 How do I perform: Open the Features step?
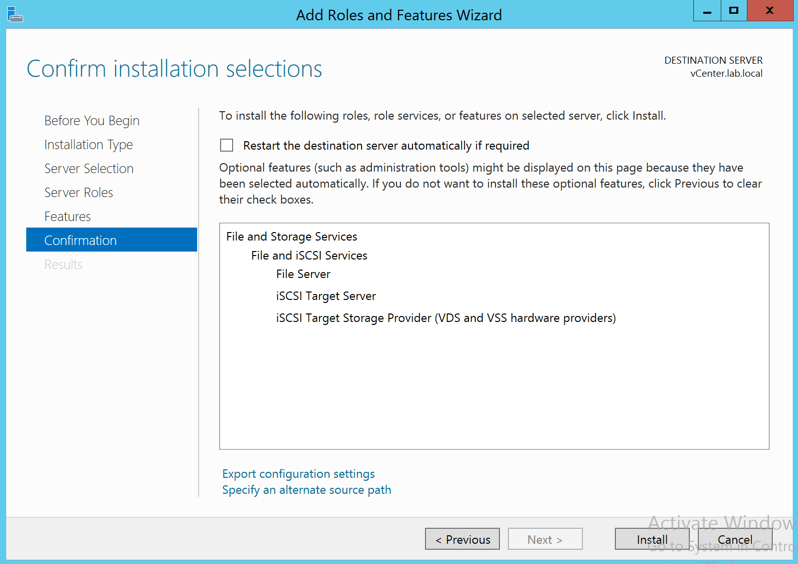[67, 216]
